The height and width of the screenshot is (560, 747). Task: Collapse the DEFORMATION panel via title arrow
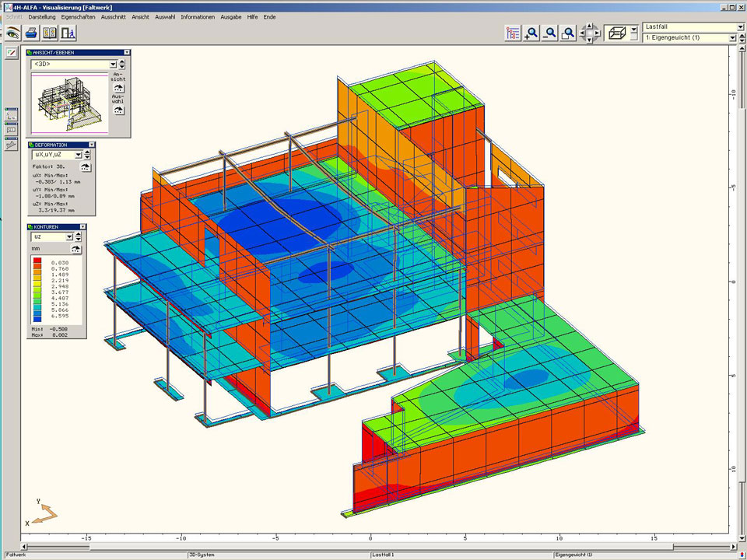[91, 145]
